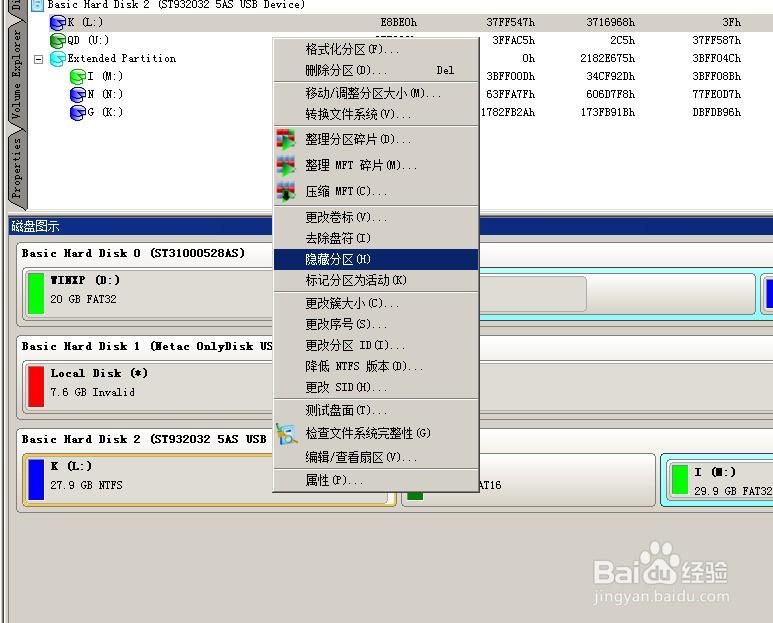Click the defragment partition icon in menu
773x623 pixels.
point(285,139)
